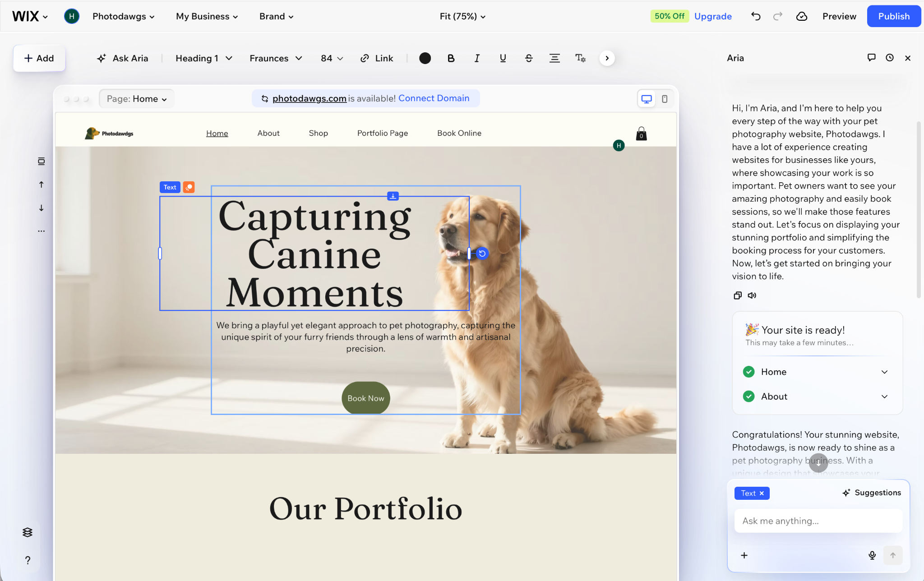Show more toolbar options arrow

(x=607, y=58)
